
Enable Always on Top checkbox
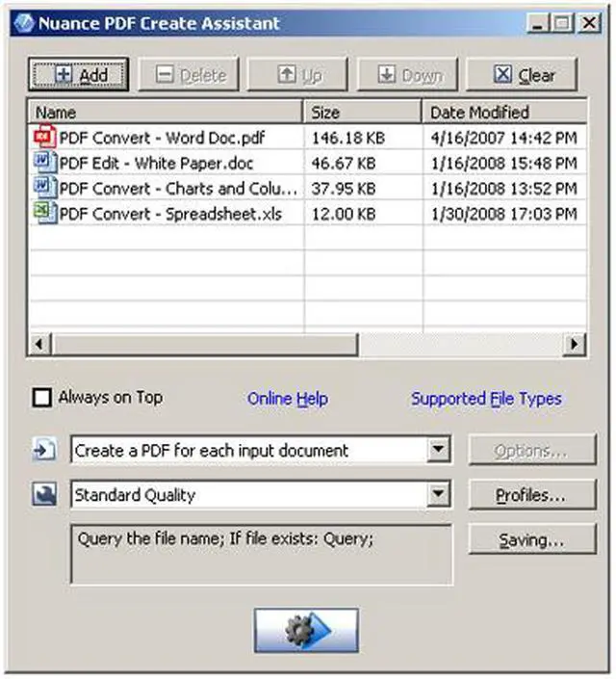[x=42, y=398]
